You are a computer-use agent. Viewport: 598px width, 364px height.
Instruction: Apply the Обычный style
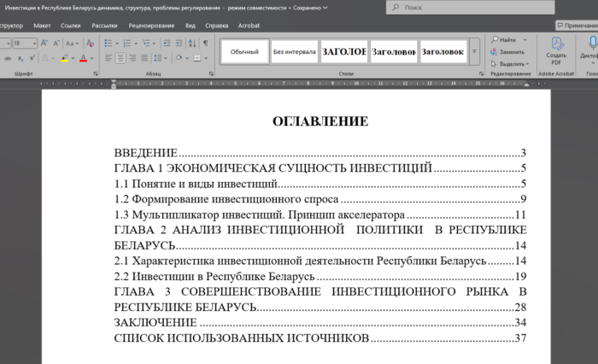(x=244, y=51)
